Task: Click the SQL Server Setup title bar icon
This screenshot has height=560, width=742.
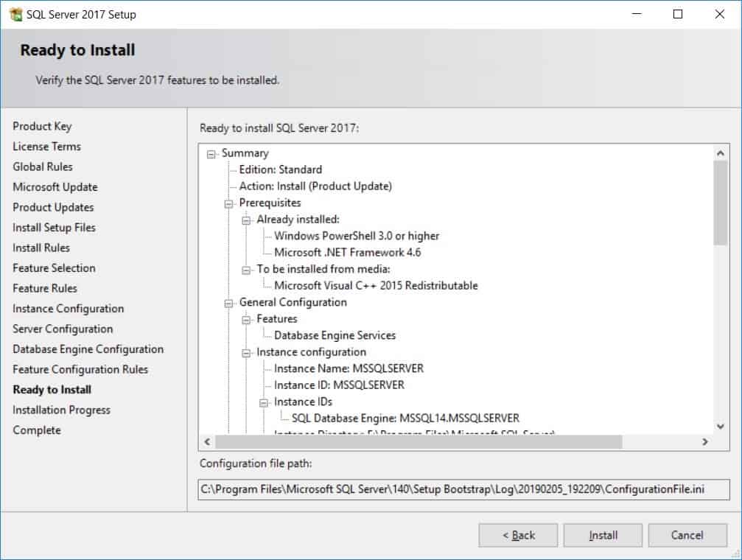Action: [x=15, y=14]
